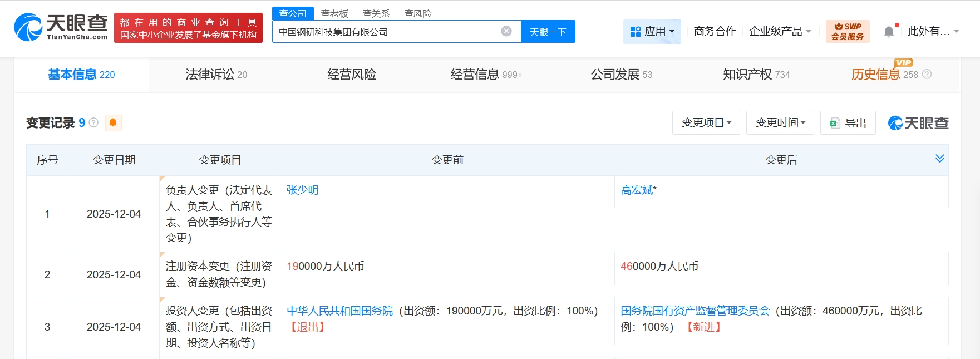The width and height of the screenshot is (980, 359).
Task: Click help icon next to 历史信息
Action: (x=927, y=75)
